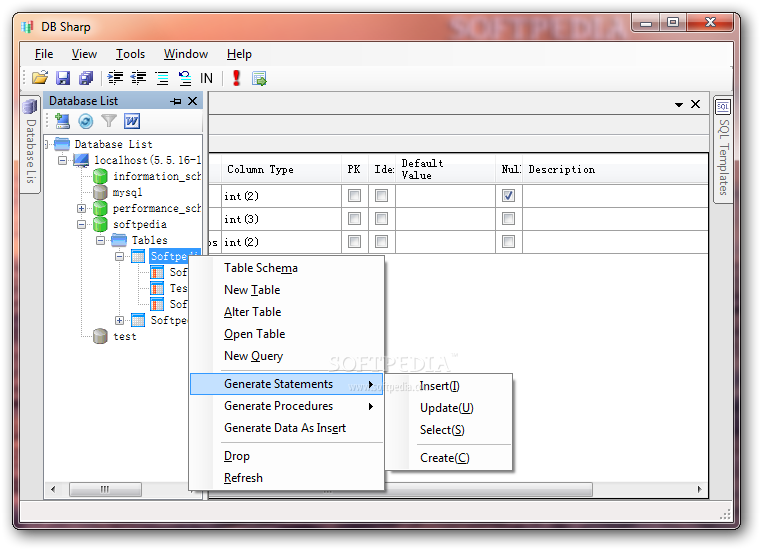Screen dimensions: 761x550
Task: Toggle PK checkbox in int (2) first row
Action: click(x=354, y=196)
